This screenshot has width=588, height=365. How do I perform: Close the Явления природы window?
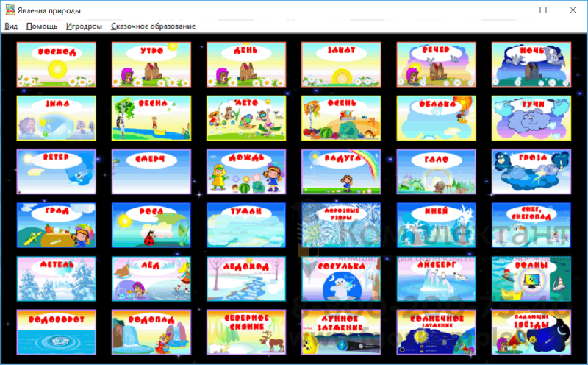point(573,10)
